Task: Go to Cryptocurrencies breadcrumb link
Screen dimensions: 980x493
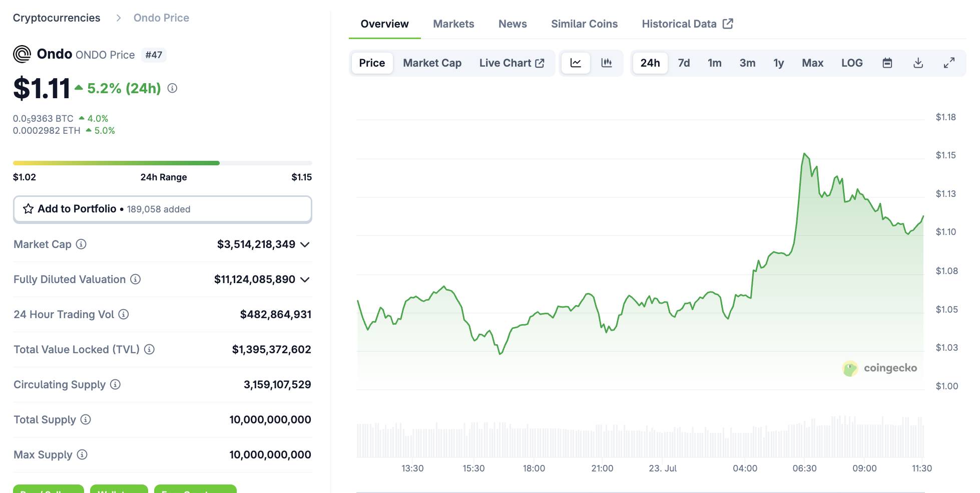Action: click(x=57, y=18)
